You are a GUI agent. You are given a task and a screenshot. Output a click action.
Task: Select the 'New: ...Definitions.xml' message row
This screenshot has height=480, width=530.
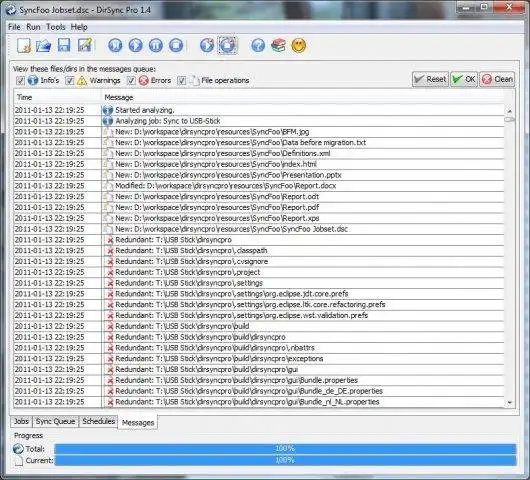(259, 153)
